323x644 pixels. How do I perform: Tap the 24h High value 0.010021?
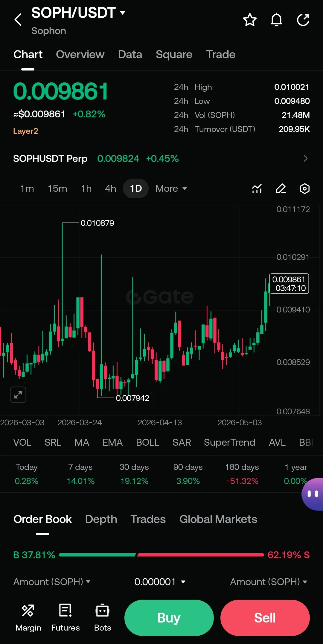292,87
